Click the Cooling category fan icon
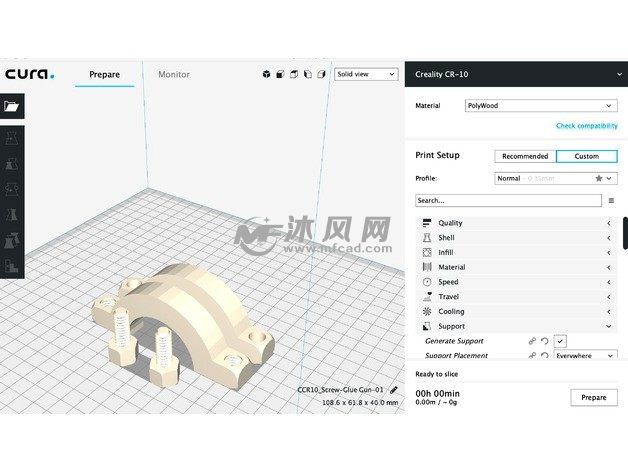The width and height of the screenshot is (628, 472). pos(426,311)
